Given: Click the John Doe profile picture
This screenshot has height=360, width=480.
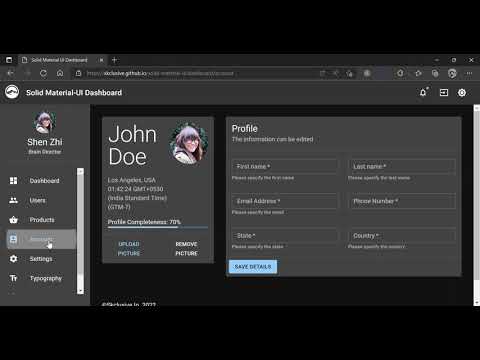Looking at the screenshot, I should (x=188, y=144).
